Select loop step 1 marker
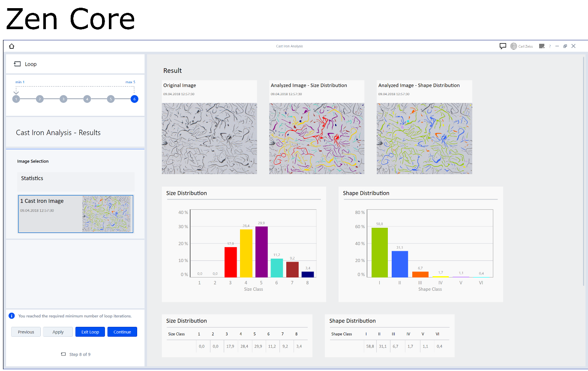This screenshot has width=588, height=371. 16,99
